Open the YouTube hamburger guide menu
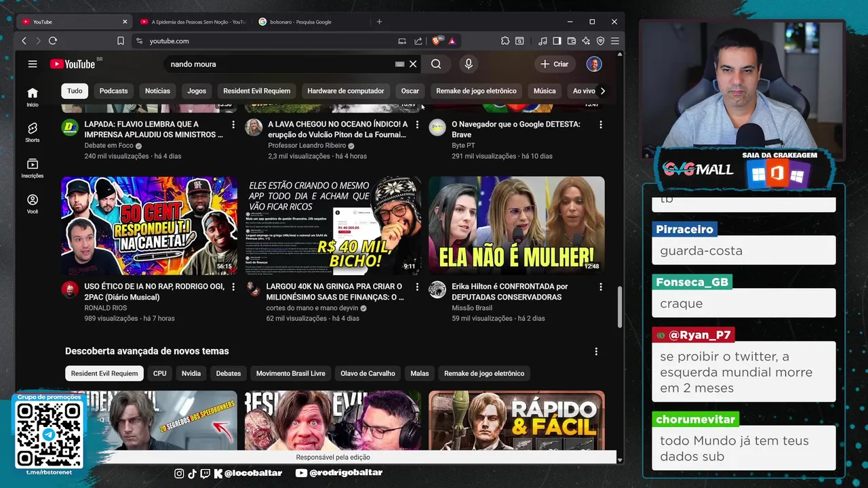The height and width of the screenshot is (488, 868). [x=33, y=64]
